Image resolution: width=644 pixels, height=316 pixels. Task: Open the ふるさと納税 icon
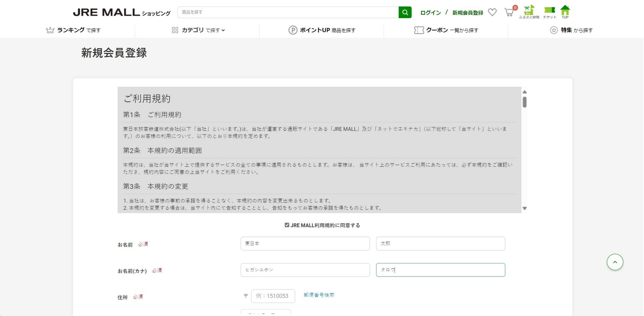tap(529, 12)
